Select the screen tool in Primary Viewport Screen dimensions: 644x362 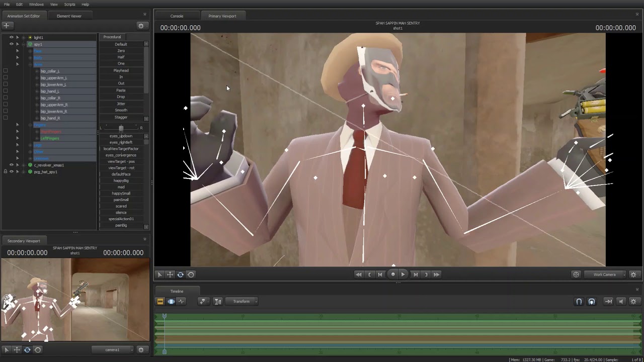point(191,275)
